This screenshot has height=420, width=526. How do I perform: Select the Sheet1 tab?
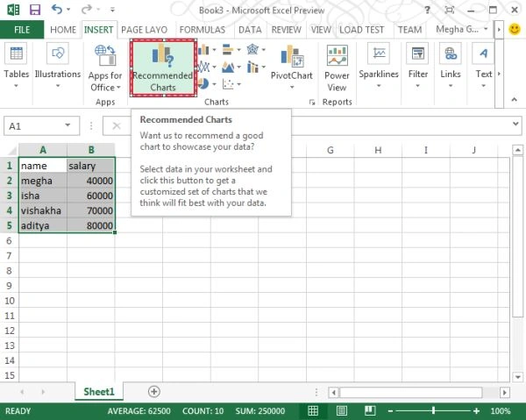coord(99,391)
